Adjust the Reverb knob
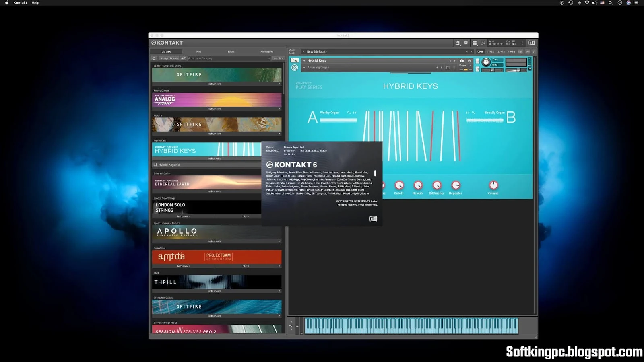This screenshot has width=644, height=362. click(x=418, y=185)
